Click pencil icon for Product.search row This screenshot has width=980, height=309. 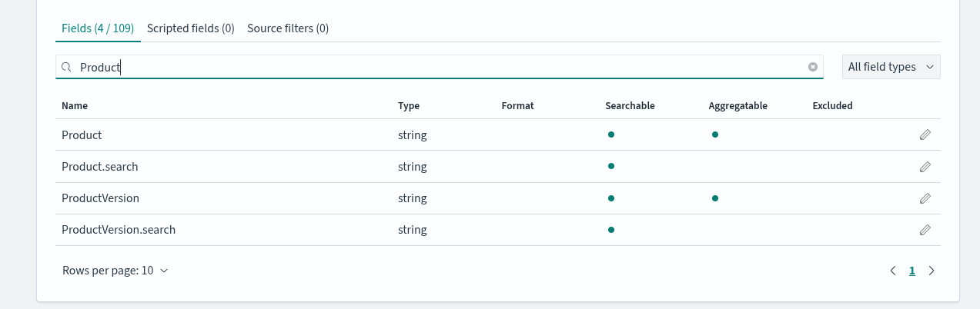pyautogui.click(x=925, y=167)
